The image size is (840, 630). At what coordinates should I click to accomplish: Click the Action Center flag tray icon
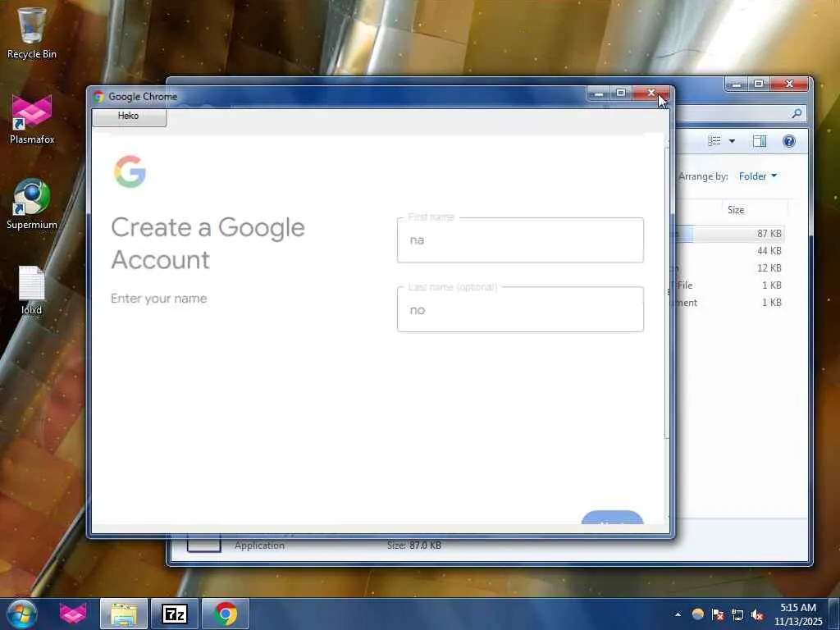718,614
